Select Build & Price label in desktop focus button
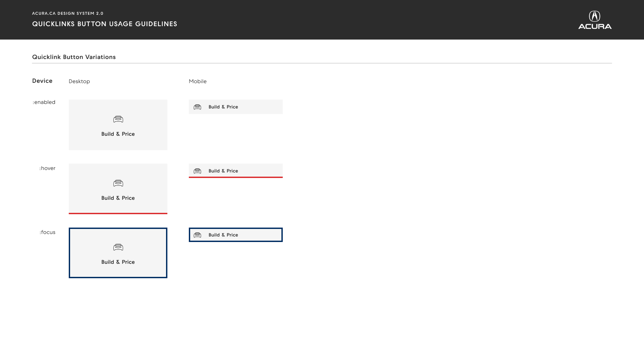 (x=118, y=262)
